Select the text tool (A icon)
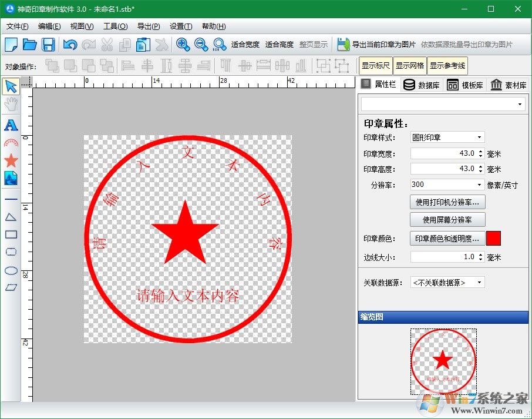Viewport: 532px width, 419px height. [x=11, y=125]
